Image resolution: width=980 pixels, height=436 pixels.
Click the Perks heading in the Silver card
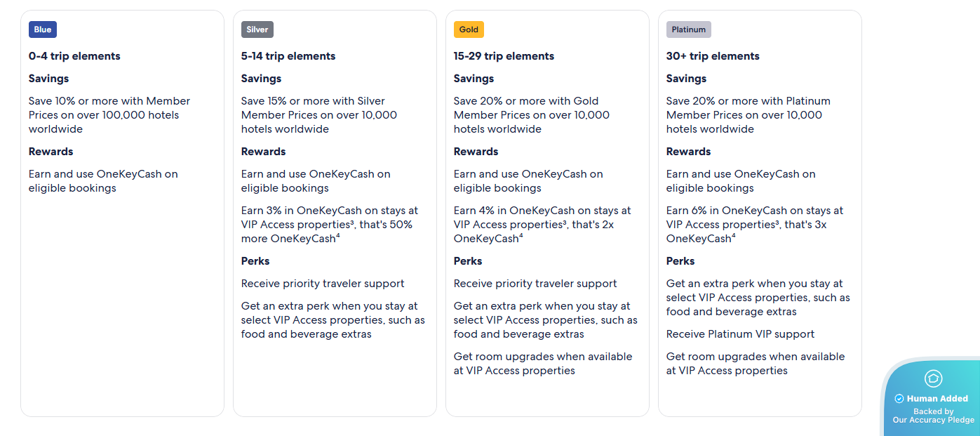click(x=255, y=261)
